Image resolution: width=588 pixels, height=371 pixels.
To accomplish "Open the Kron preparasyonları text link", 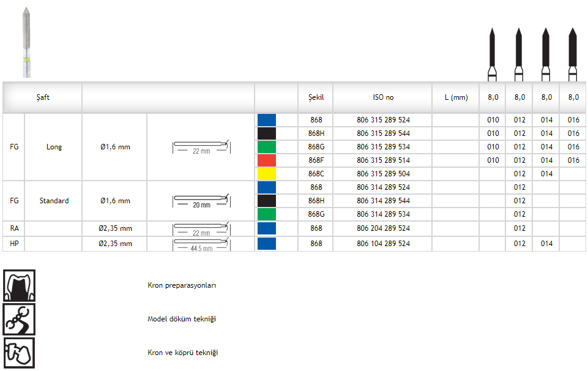I will click(x=182, y=286).
